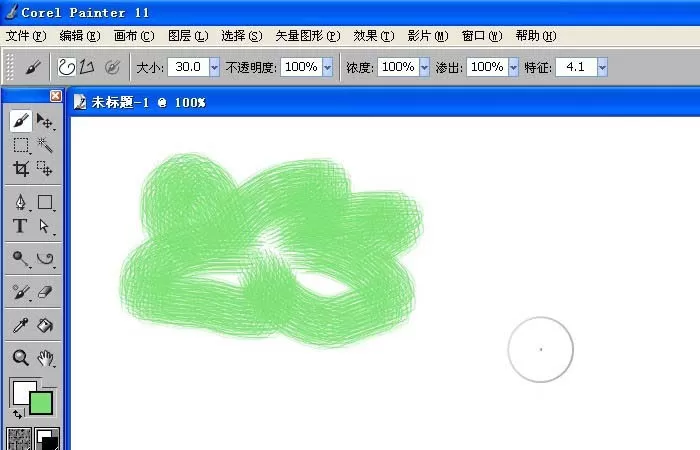Click the white color swatch
700x450 pixels.
pyautogui.click(x=21, y=392)
